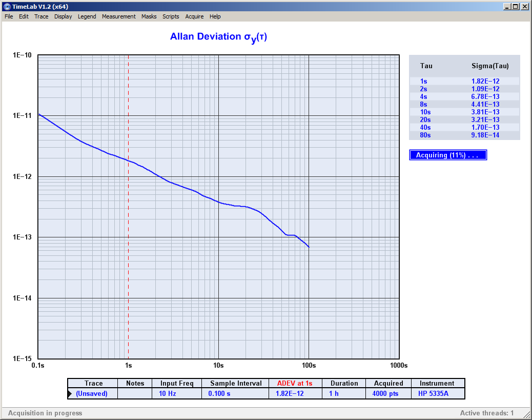Screen dimensions: 532x420
Task: Click the Trace column header
Action: [93, 383]
